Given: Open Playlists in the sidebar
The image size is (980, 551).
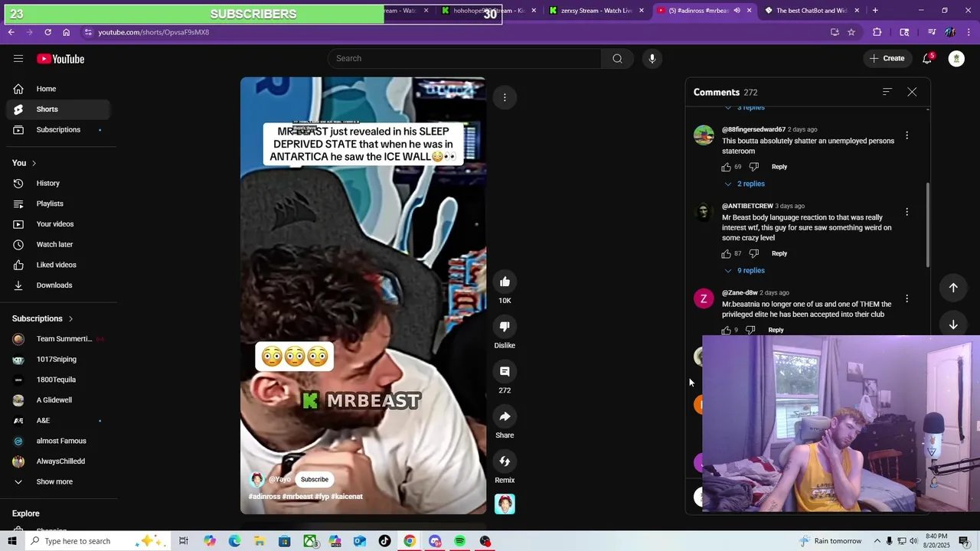Looking at the screenshot, I should pos(57,204).
